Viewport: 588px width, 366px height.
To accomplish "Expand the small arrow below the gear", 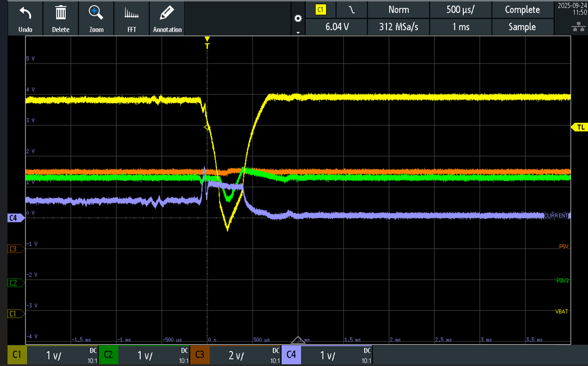I will (x=298, y=33).
